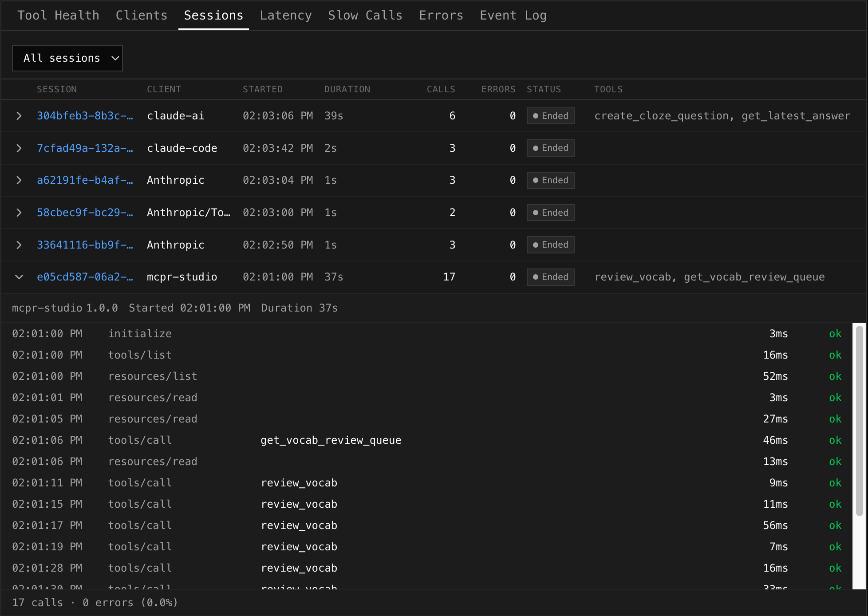This screenshot has height=616, width=868.
Task: Switch to the Errors tab
Action: [441, 15]
